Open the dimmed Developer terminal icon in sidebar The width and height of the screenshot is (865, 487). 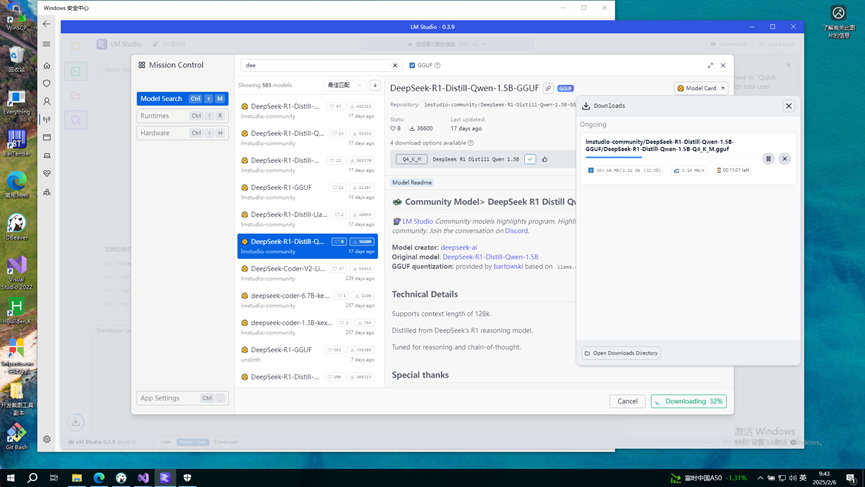coord(76,71)
